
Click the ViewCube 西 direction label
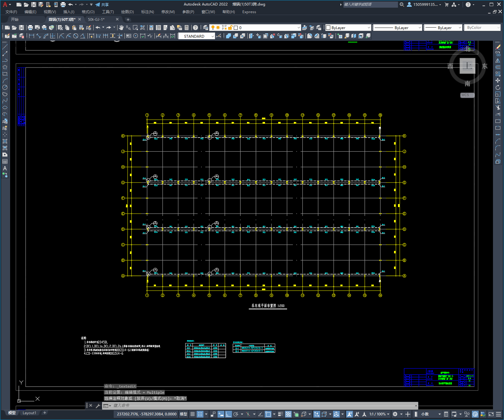(450, 66)
